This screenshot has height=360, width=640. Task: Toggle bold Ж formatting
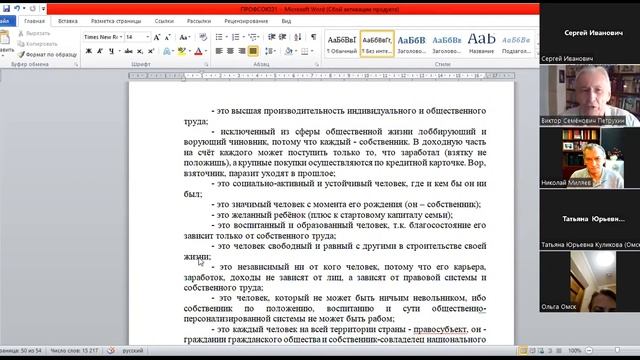point(89,51)
